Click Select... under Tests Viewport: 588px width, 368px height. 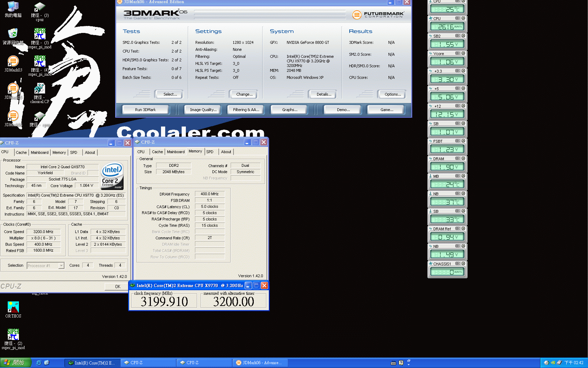tap(170, 94)
